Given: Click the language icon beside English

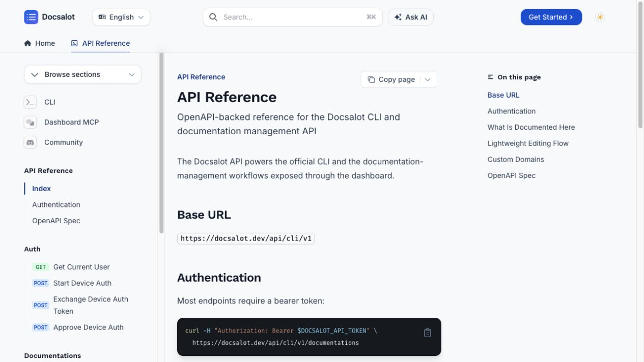Looking at the screenshot, I should (102, 17).
